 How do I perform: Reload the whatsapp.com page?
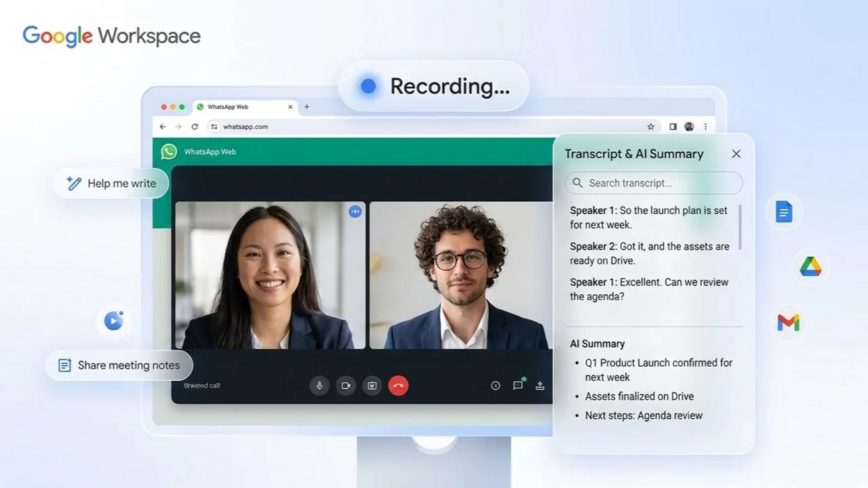tap(195, 127)
